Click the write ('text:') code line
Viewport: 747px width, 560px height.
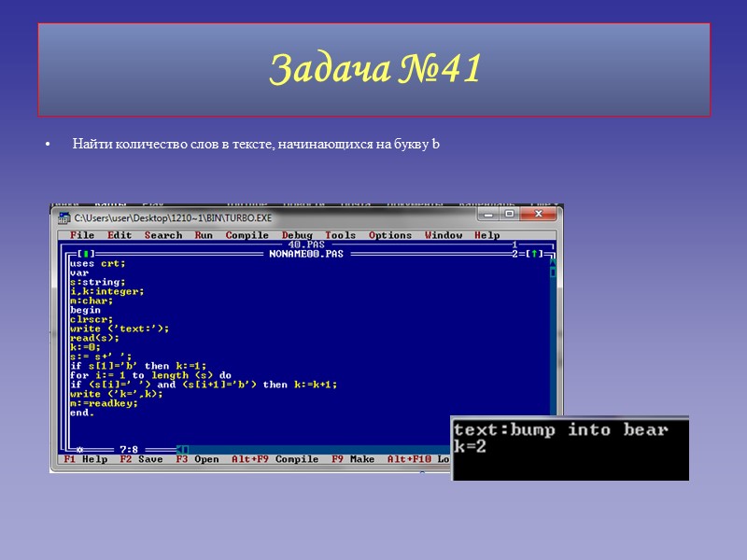[x=120, y=329]
